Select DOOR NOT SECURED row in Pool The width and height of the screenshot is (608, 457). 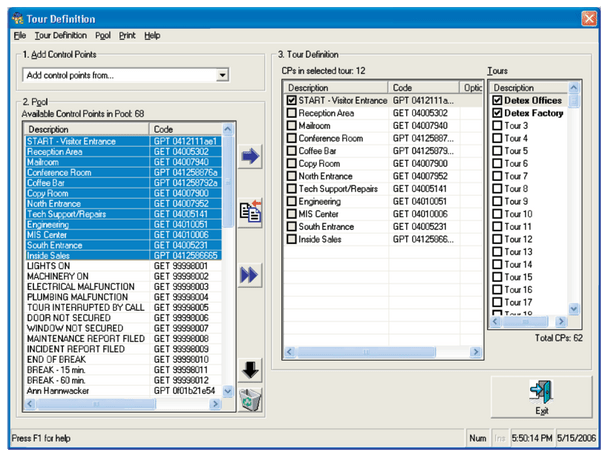tap(123, 318)
